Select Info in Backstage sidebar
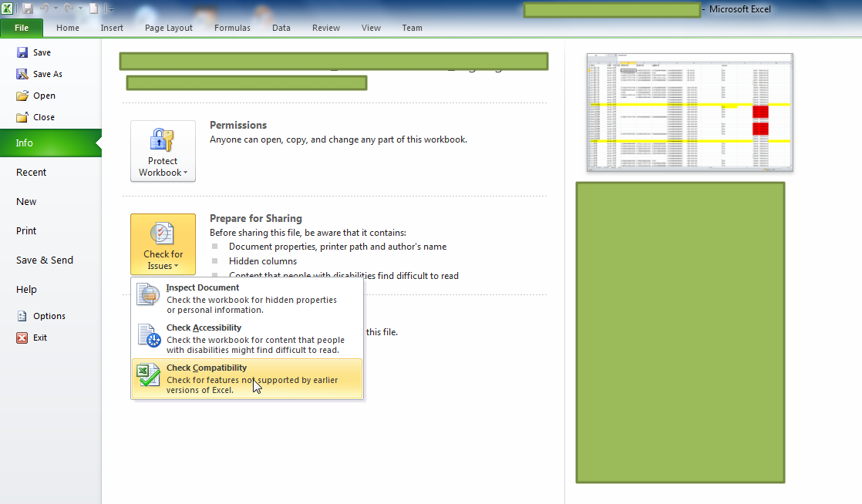 click(51, 143)
